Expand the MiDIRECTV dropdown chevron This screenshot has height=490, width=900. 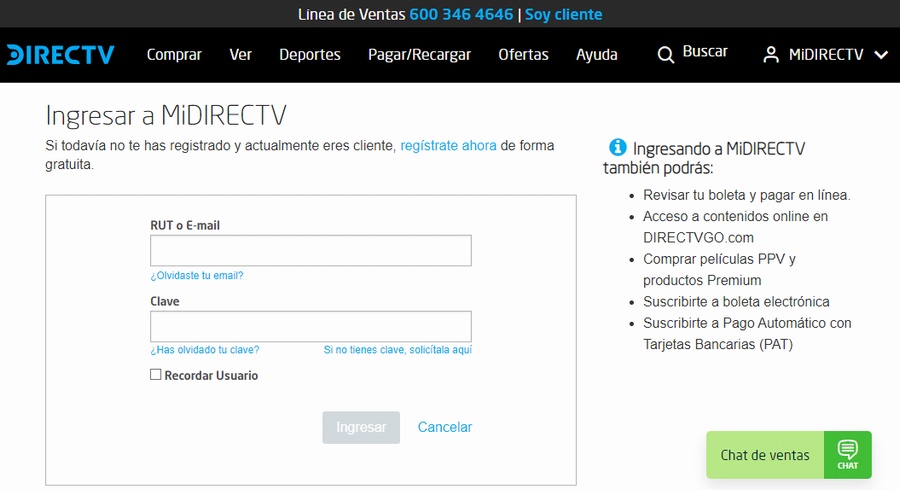(881, 55)
